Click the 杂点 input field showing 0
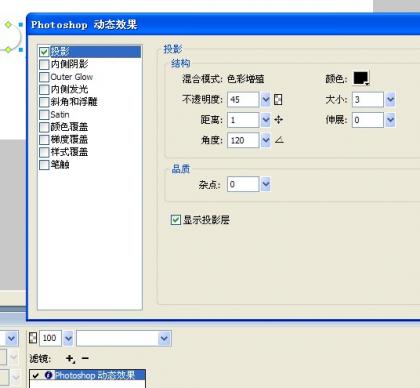The height and width of the screenshot is (388, 420). [x=243, y=184]
